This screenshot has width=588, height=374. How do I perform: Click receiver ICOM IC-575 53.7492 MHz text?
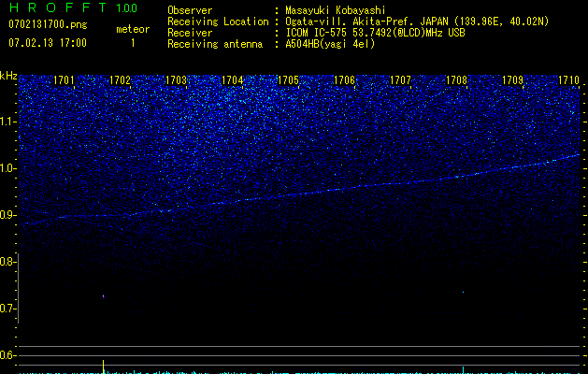tap(375, 33)
